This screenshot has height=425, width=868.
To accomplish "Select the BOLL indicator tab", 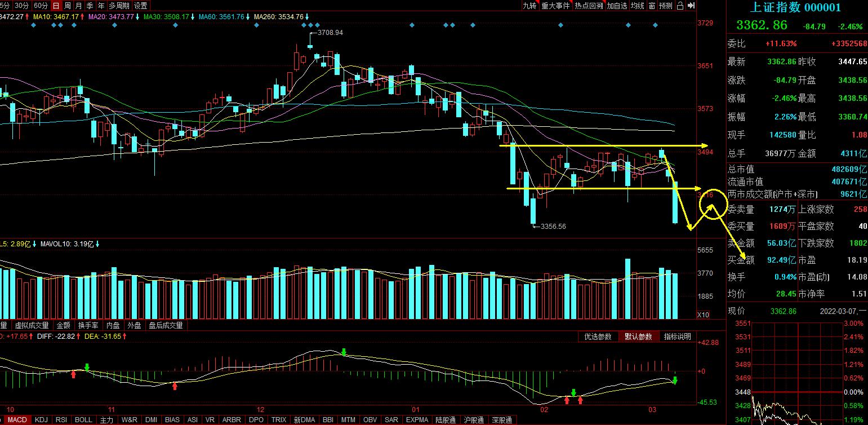I will pos(83,420).
